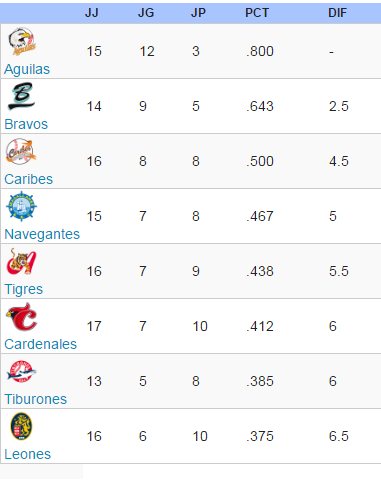This screenshot has width=381, height=484.
Task: Click the Caribes baseball logo
Action: click(21, 151)
